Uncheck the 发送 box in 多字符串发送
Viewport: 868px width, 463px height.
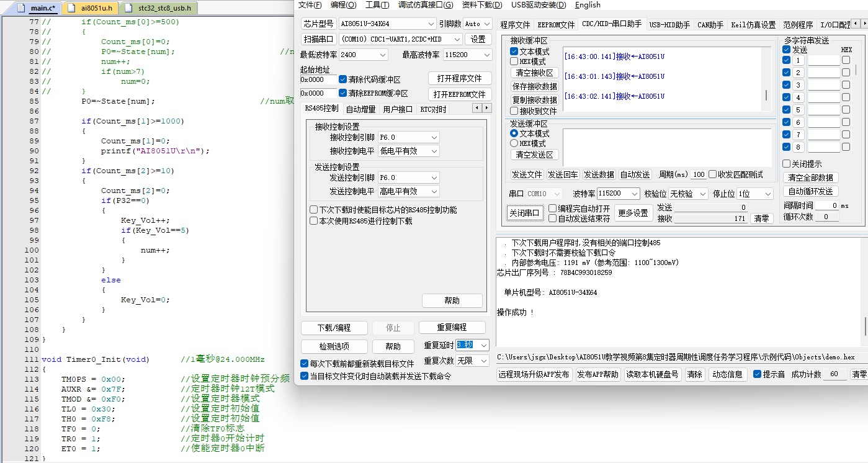786,50
